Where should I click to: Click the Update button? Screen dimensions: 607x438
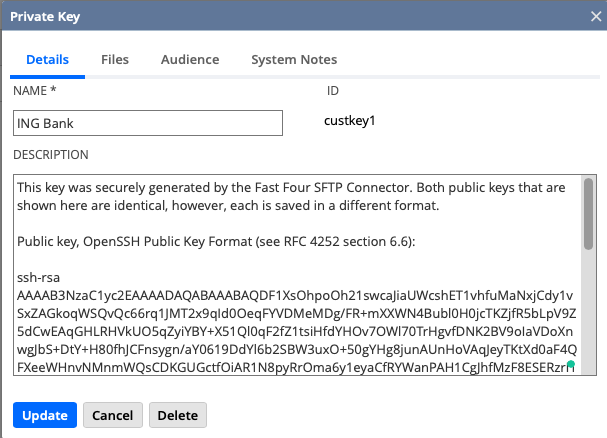pos(45,415)
